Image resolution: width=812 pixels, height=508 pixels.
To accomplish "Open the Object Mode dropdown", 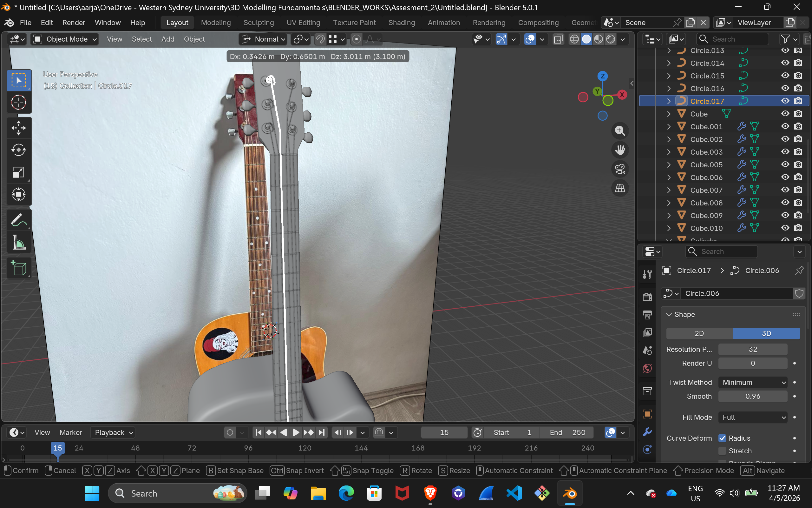I will [x=65, y=39].
